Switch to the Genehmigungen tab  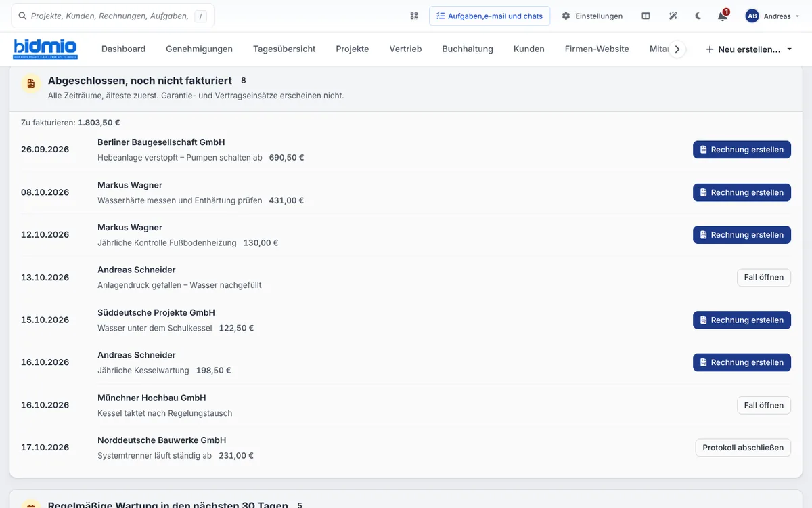click(x=199, y=49)
